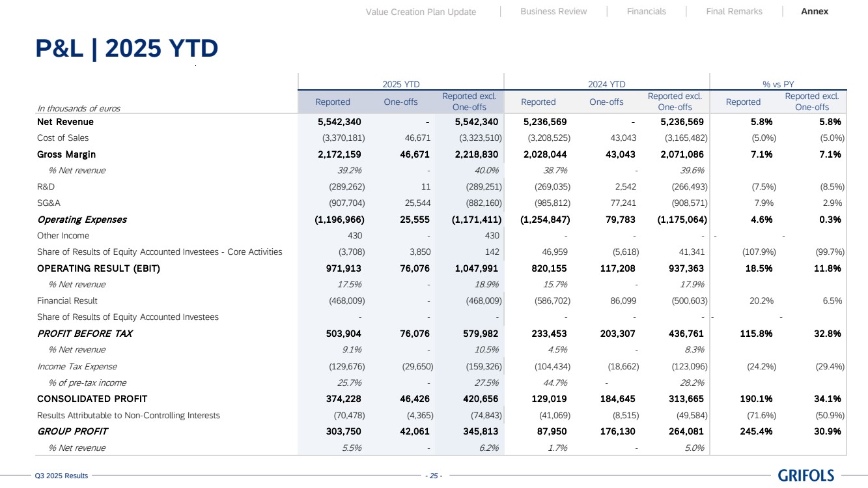The height and width of the screenshot is (488, 868).
Task: Click the % vs PY column group header
Action: 777,84
